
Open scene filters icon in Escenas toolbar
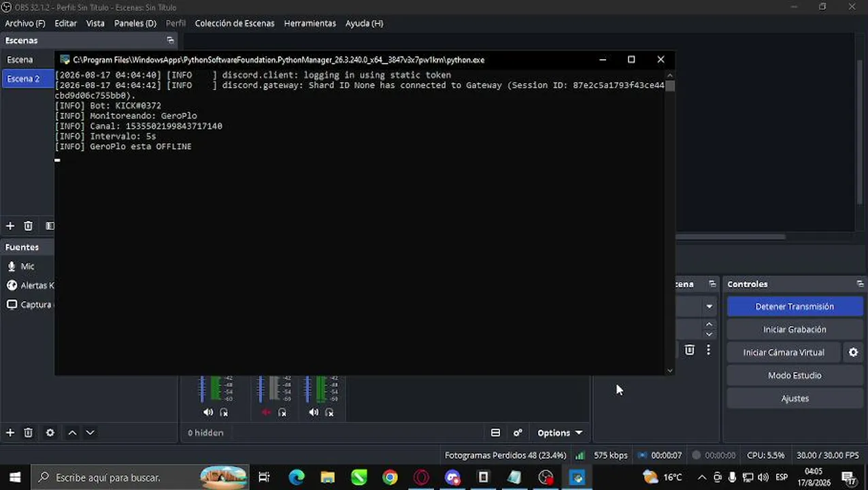tap(50, 226)
